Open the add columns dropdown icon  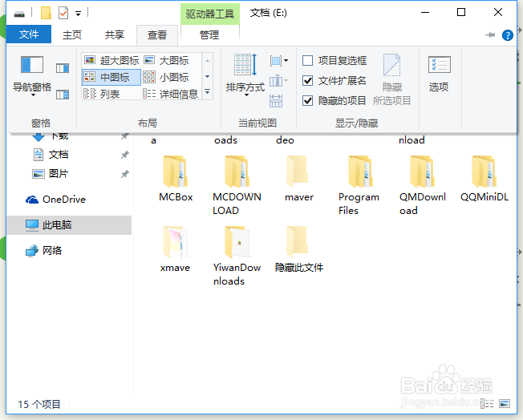click(x=279, y=81)
